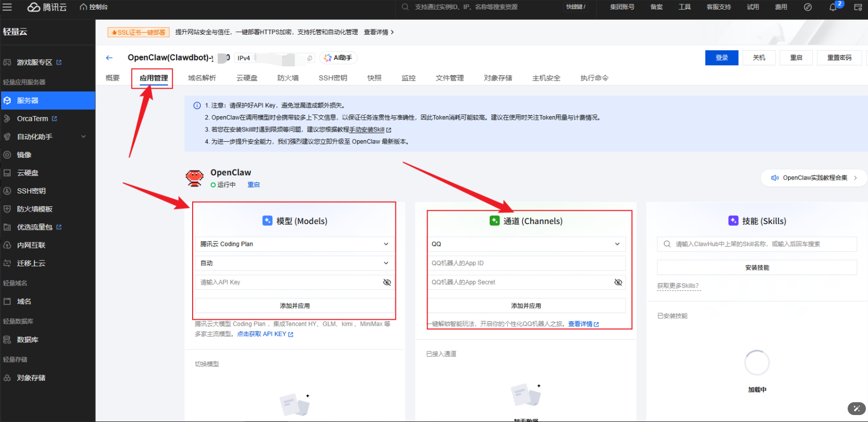Open the SSH密钥 tab in the tab bar
This screenshot has width=868, height=422.
coord(333,78)
